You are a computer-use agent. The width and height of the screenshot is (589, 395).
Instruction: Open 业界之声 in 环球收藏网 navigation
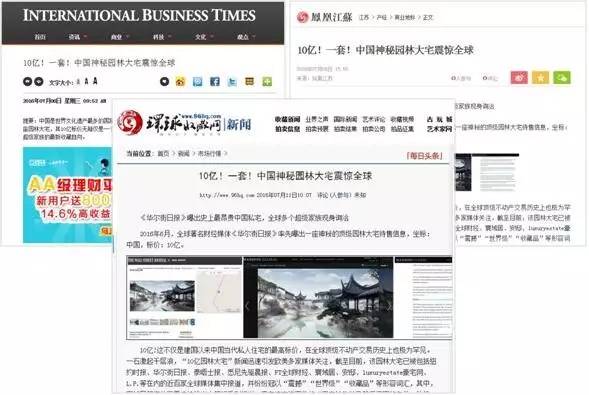coord(317,119)
